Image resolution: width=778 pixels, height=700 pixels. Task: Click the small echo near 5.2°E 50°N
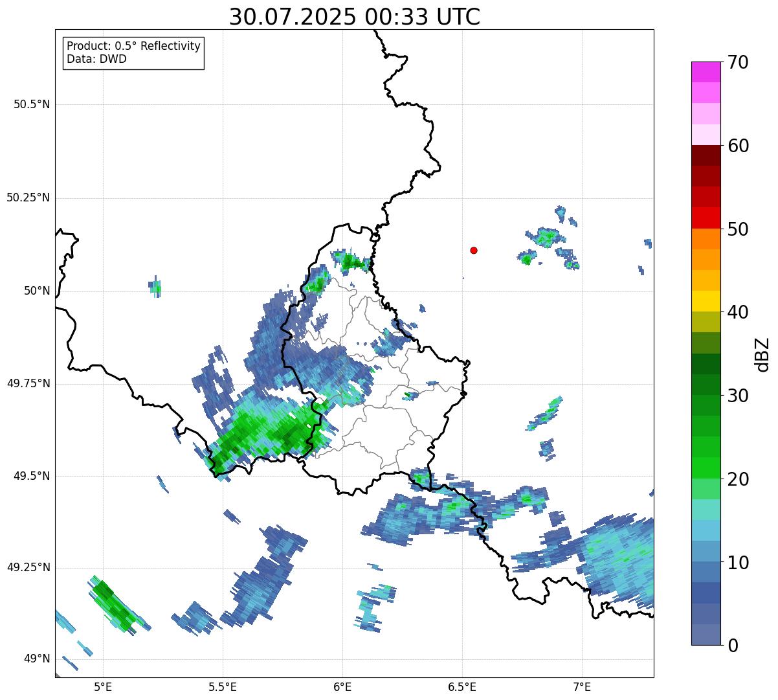155,286
